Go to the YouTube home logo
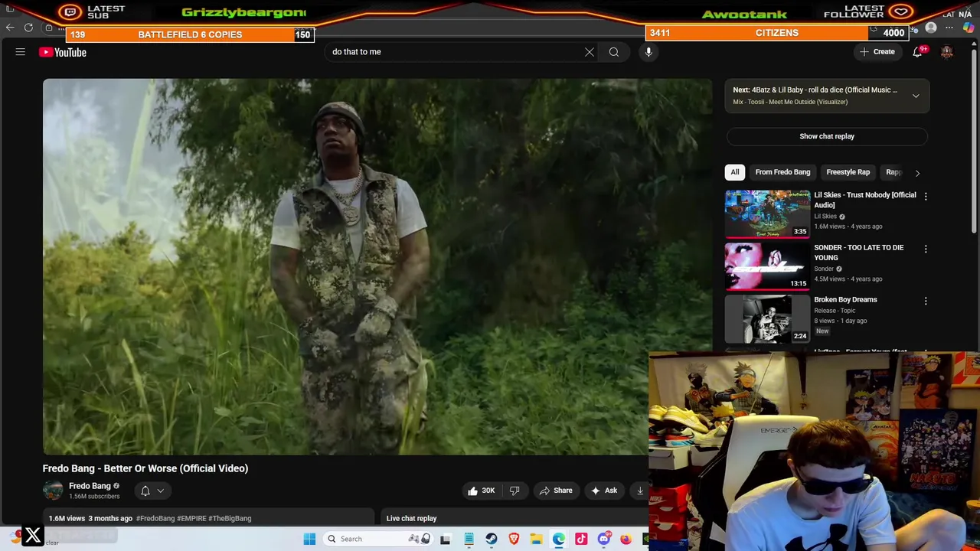Image resolution: width=980 pixels, height=551 pixels. tap(63, 52)
